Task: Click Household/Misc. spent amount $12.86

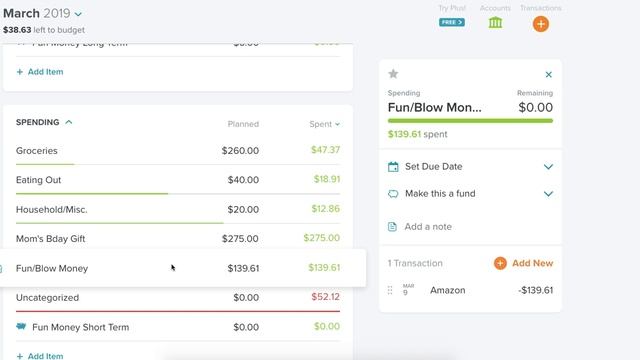Action: 325,209
